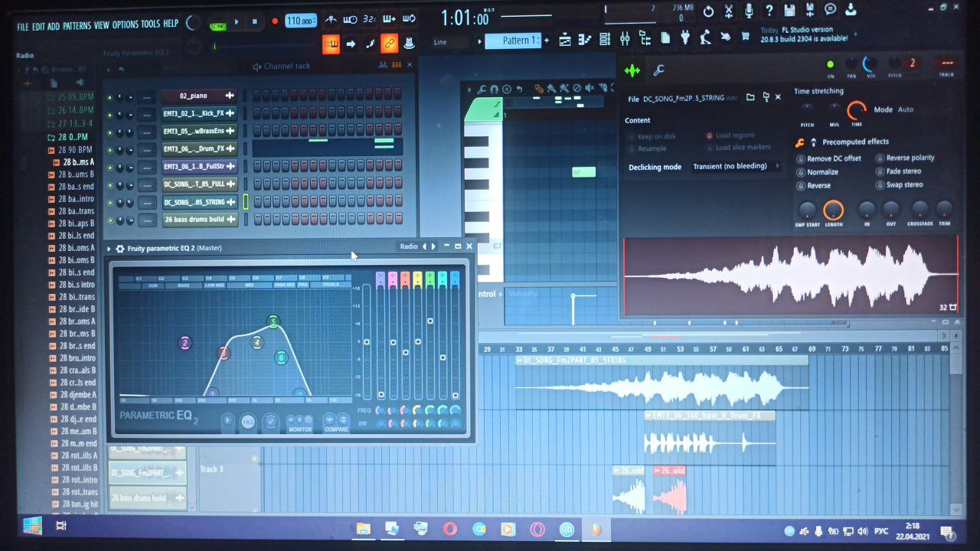Click the sampler TIME stretch knob
This screenshot has height=551, width=980.
(x=857, y=110)
